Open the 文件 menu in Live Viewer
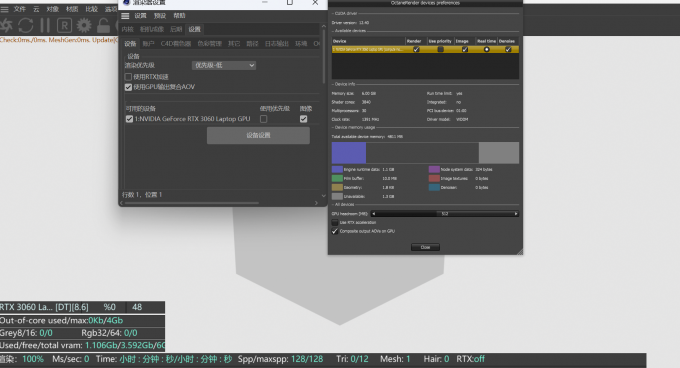680x368 pixels. [20, 9]
